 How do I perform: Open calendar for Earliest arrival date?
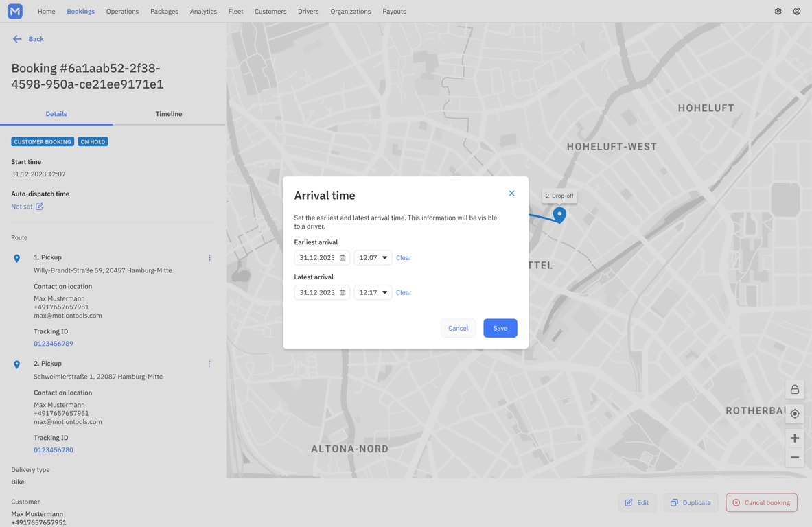point(343,258)
